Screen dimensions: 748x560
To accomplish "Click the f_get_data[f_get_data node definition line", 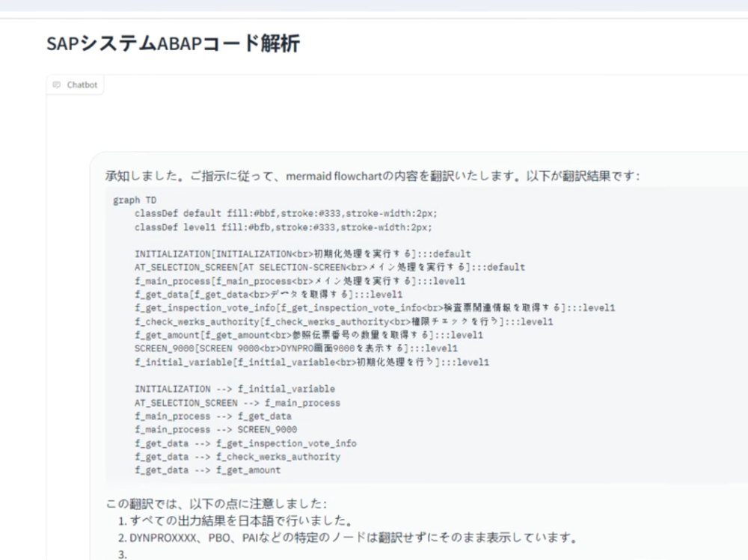I will [268, 295].
